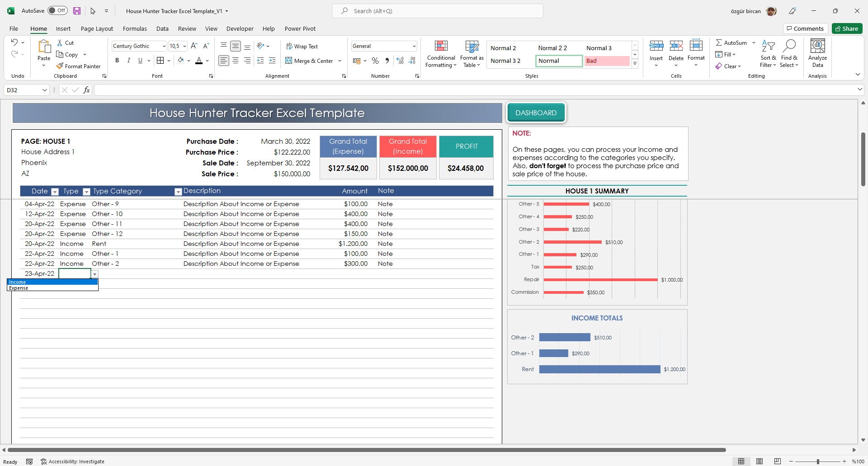Apply Percent number style
The width and height of the screenshot is (868, 466).
pos(375,60)
